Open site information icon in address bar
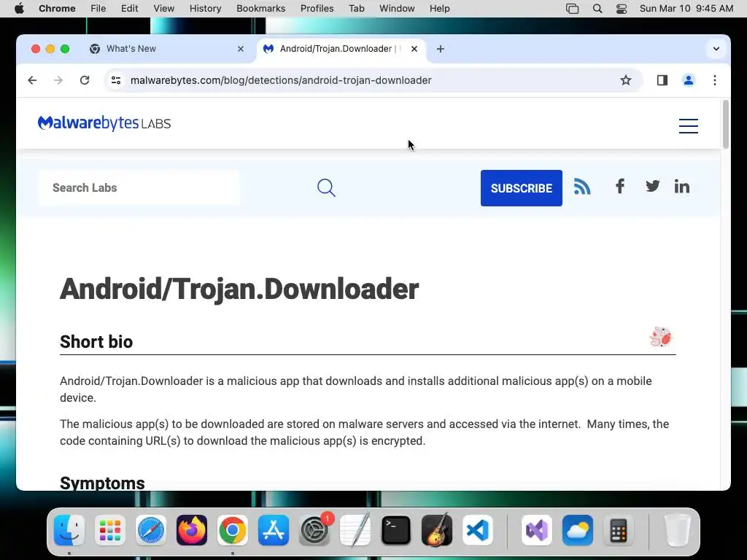 116,80
